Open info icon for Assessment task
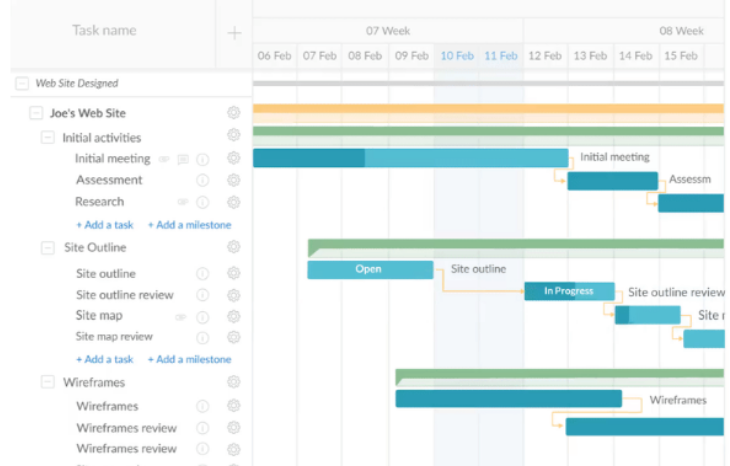The width and height of the screenshot is (730, 466). pyautogui.click(x=203, y=181)
